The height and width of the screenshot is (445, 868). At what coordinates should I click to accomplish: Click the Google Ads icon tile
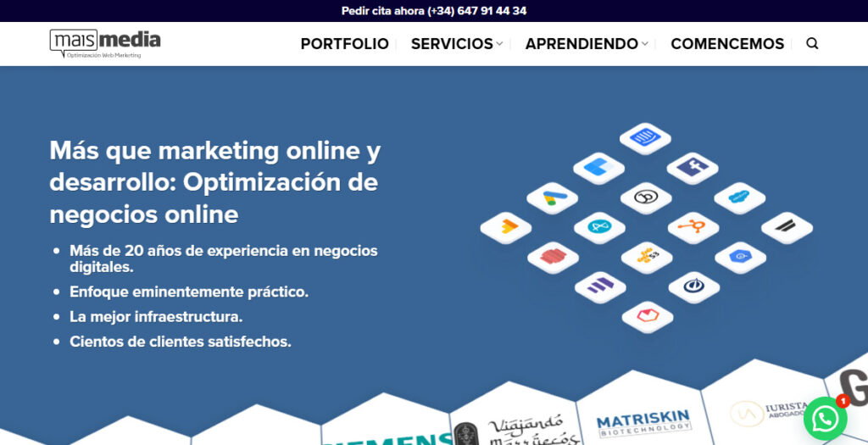553,197
